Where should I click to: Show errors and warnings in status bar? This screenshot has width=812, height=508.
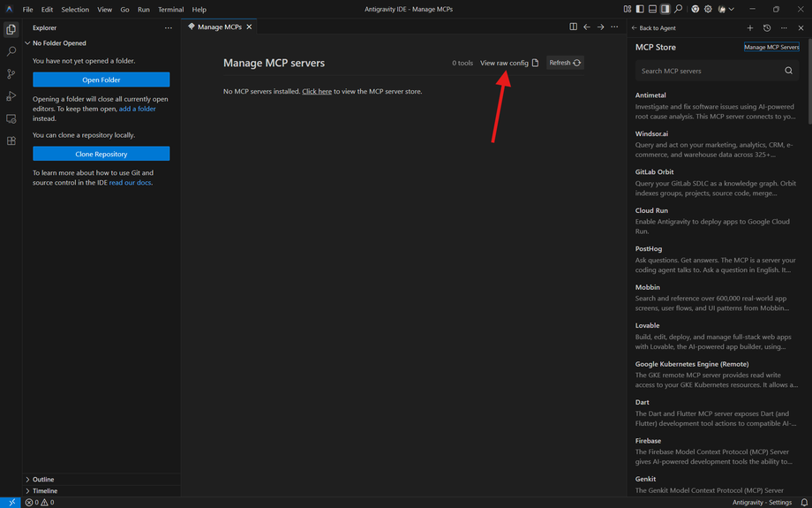click(x=40, y=503)
